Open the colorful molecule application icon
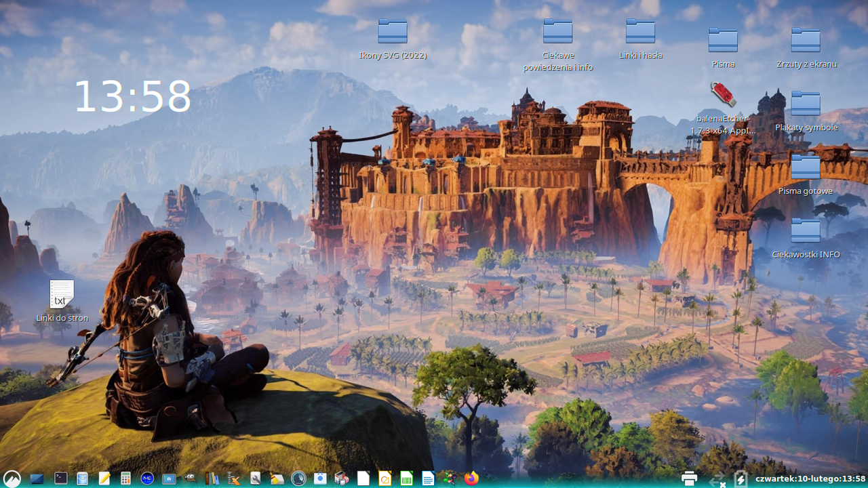The height and width of the screenshot is (488, 868). tap(450, 479)
